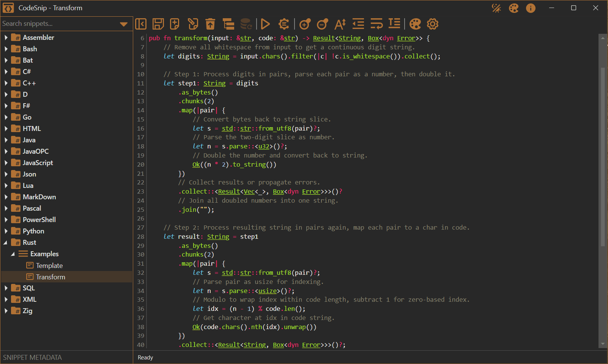
Task: Open the search snippets dropdown arrow
Action: [x=124, y=24]
